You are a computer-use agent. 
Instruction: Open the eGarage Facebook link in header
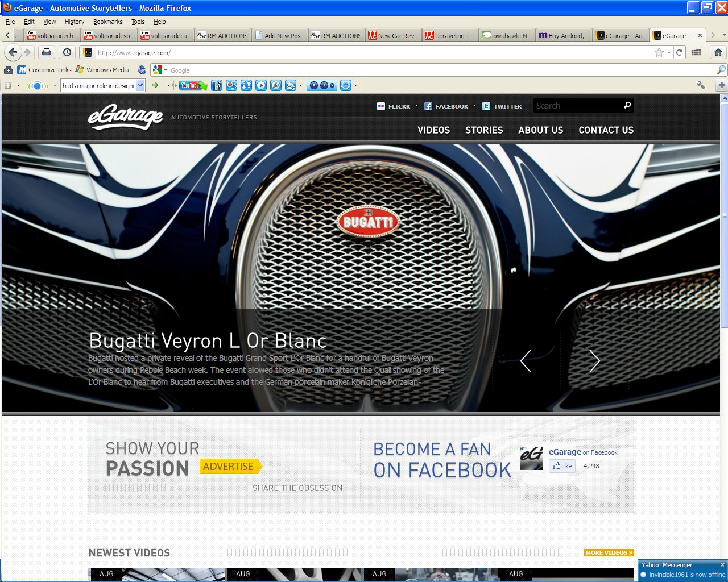pos(446,106)
